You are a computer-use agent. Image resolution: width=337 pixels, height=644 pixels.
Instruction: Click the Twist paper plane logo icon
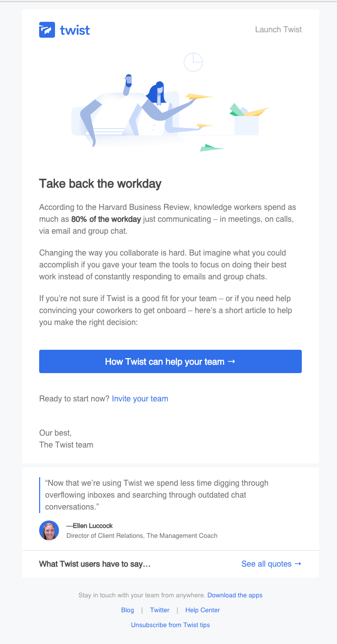[x=47, y=30]
